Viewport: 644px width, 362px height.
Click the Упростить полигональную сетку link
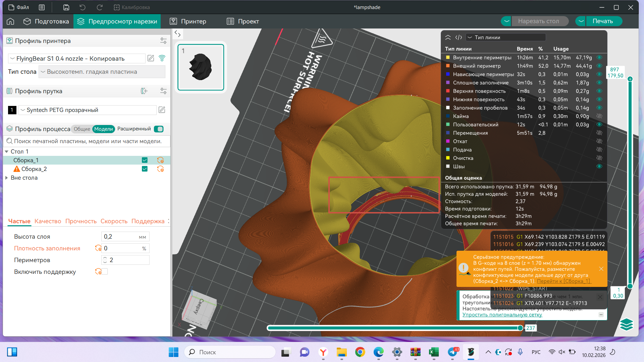502,315
